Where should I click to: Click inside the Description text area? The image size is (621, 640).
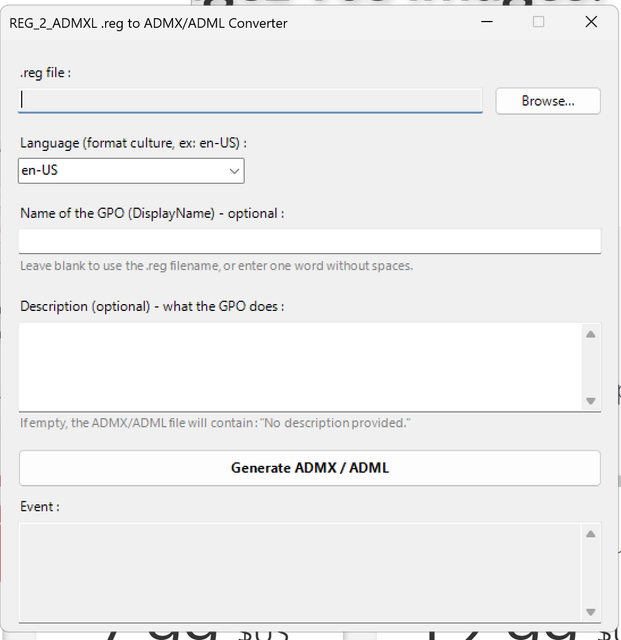click(300, 367)
